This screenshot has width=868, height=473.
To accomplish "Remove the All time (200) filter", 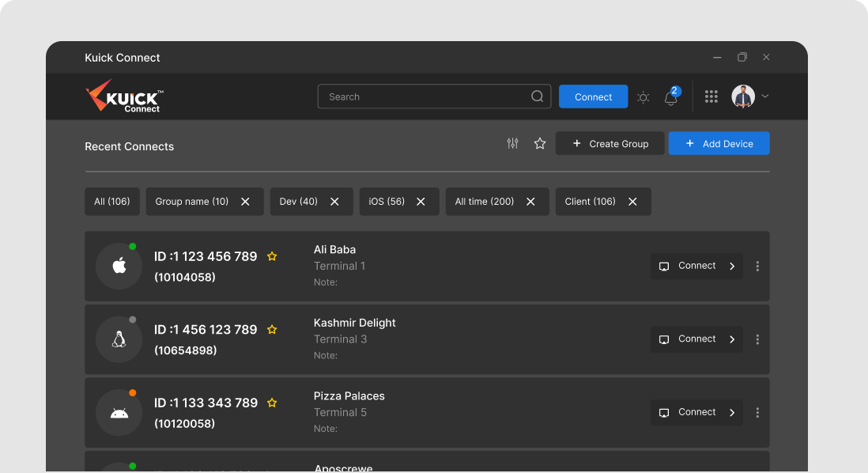I will [x=530, y=202].
